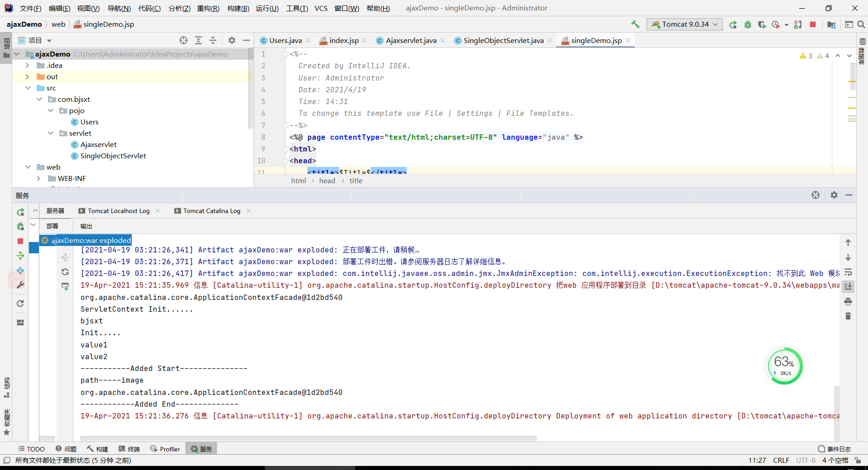Click the run anything window icon
The width and height of the screenshot is (868, 470).
click(849, 24)
